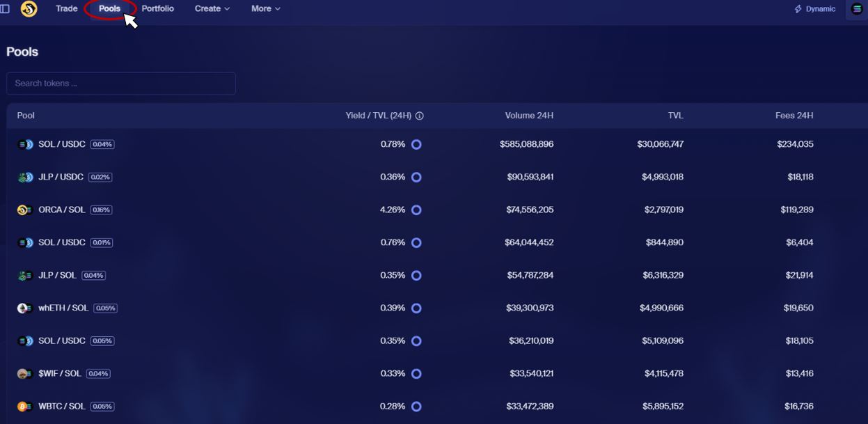Go to the Portfolio tab
Image resolution: width=868 pixels, height=424 pixels.
click(158, 9)
